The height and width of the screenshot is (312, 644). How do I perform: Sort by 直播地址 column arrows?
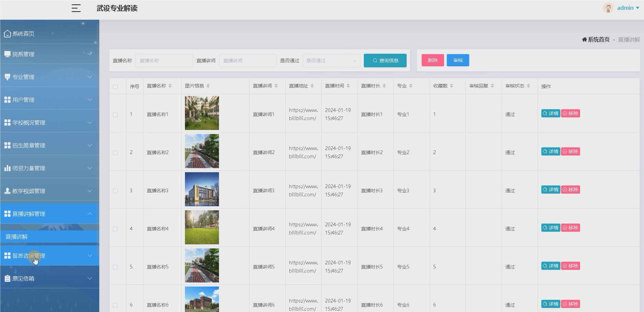pyautogui.click(x=312, y=86)
